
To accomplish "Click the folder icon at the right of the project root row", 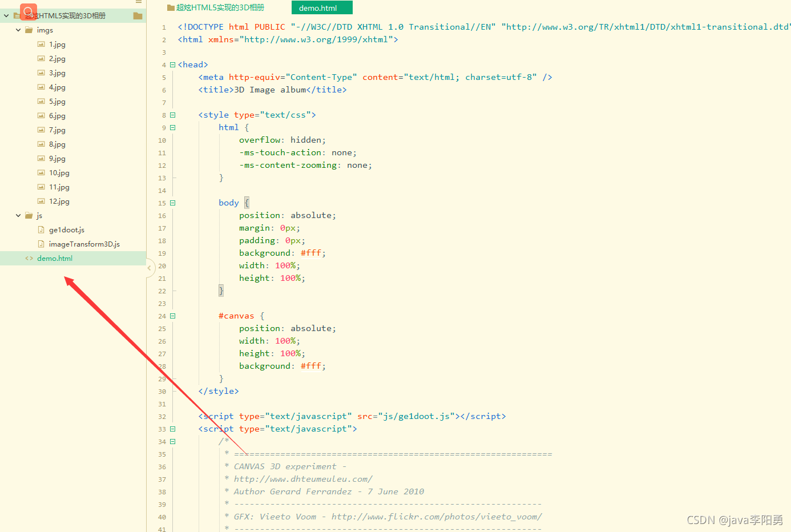I will pyautogui.click(x=138, y=15).
